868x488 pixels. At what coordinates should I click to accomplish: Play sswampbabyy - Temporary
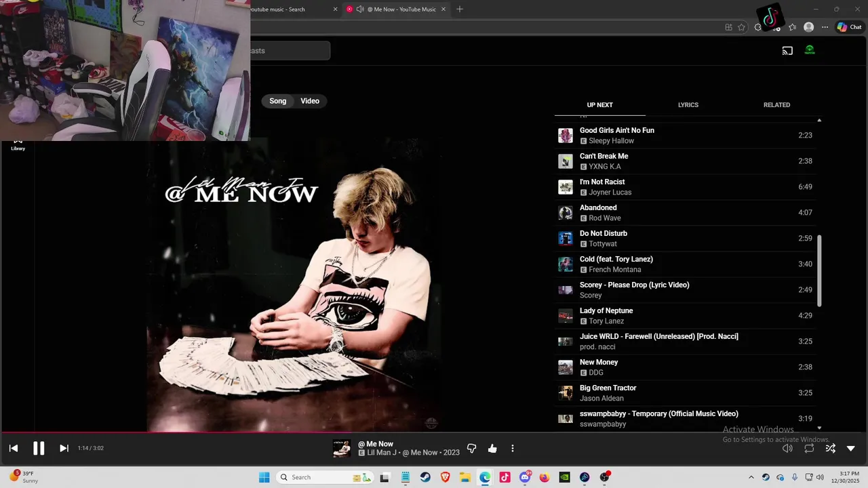[685, 419]
